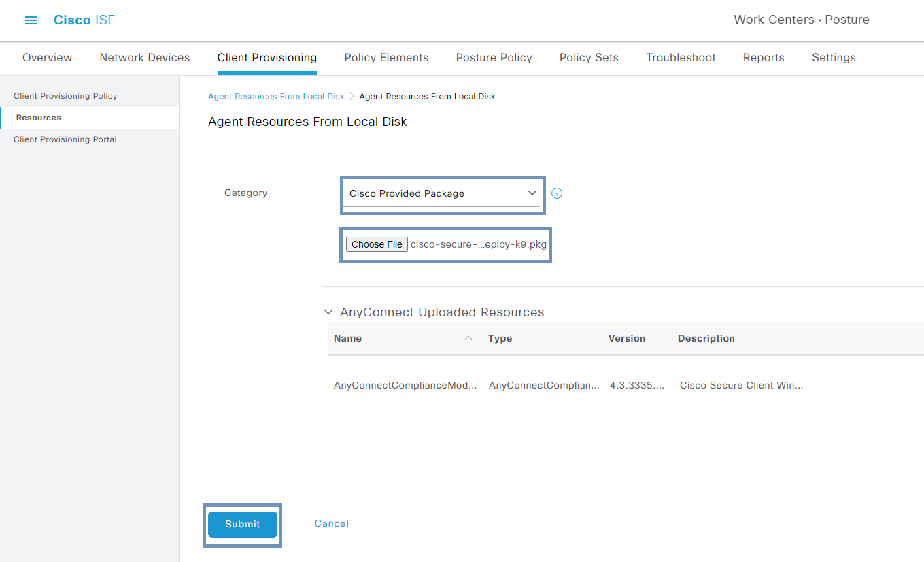This screenshot has width=924, height=562.
Task: Click the Cisco Secure Client Win... description cell
Action: coord(742,385)
